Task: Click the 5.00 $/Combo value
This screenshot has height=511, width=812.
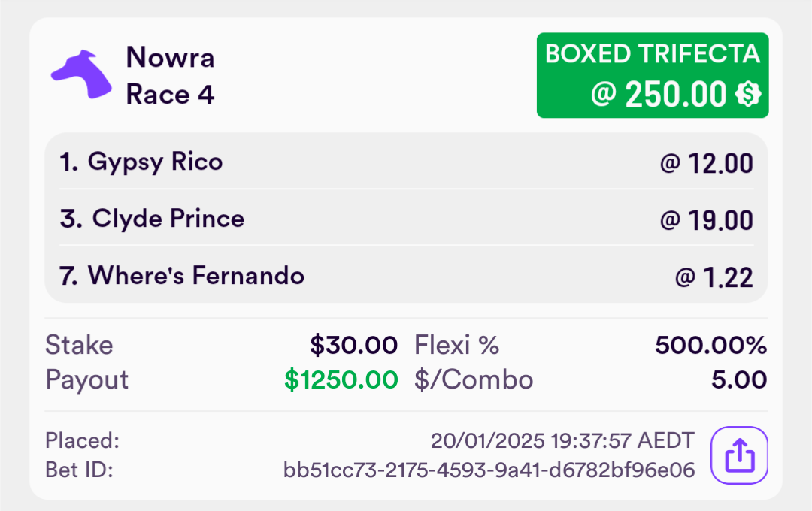Action: [739, 379]
